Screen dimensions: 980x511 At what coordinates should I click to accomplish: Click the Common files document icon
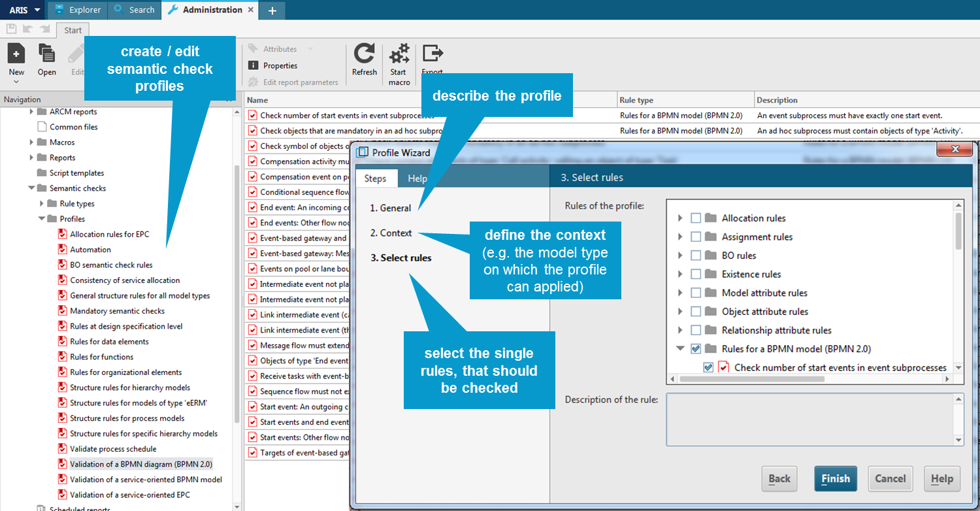click(42, 127)
